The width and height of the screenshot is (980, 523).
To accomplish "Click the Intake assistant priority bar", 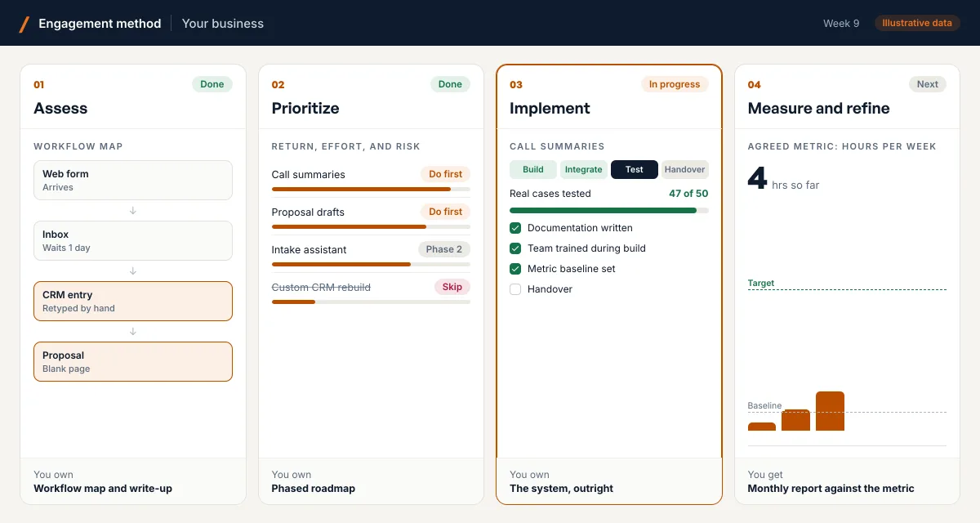I will [x=371, y=265].
